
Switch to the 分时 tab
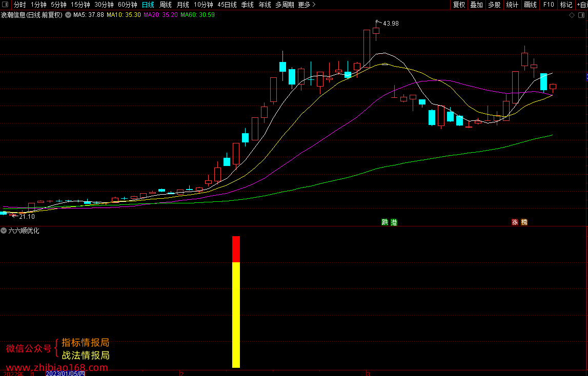(x=20, y=5)
